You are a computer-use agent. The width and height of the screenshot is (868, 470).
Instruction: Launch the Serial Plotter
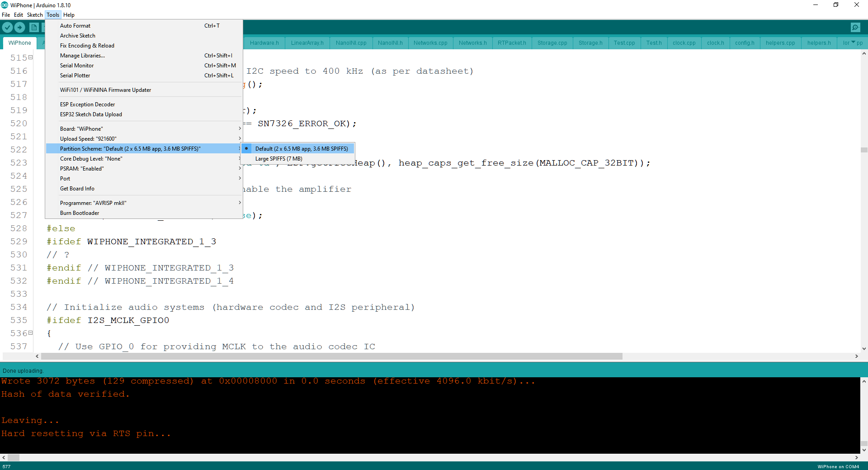tap(75, 75)
